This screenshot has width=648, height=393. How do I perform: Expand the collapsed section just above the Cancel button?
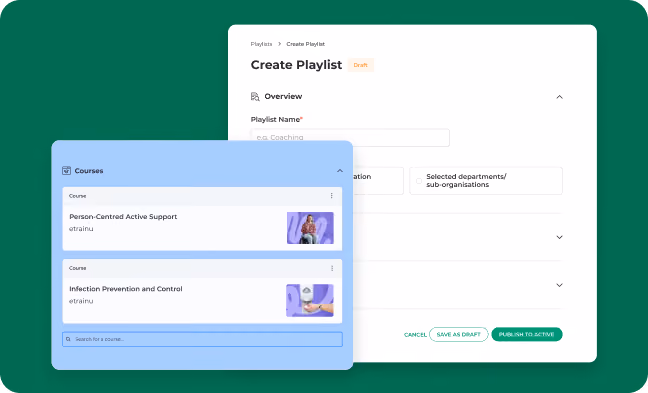[x=559, y=285]
